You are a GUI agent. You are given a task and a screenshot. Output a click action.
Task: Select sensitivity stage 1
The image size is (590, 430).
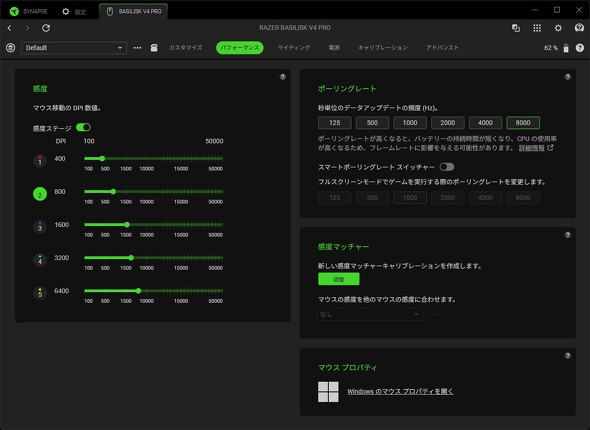point(40,161)
